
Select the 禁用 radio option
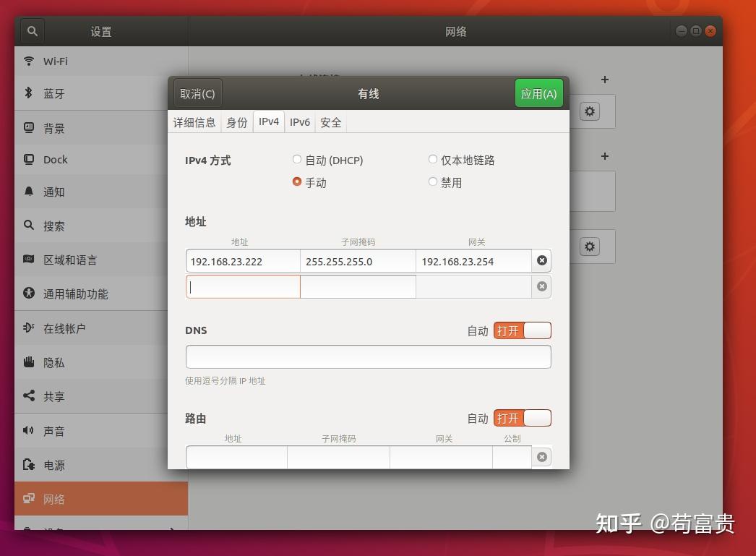click(445, 182)
